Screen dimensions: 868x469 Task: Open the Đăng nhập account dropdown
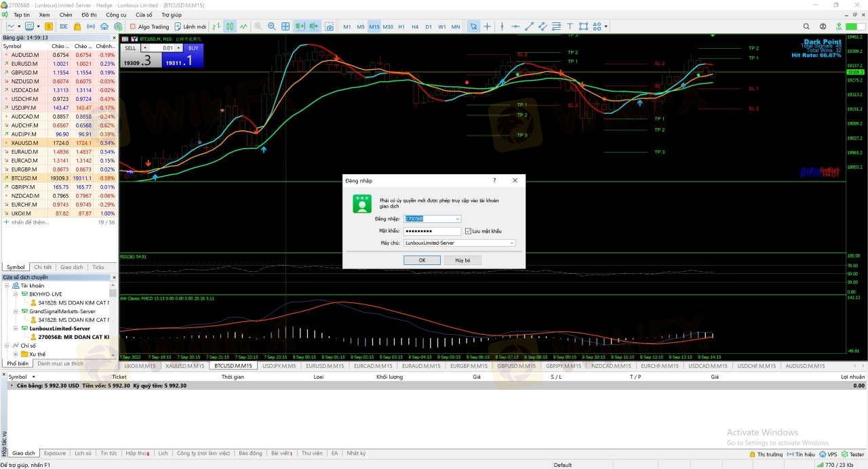458,219
